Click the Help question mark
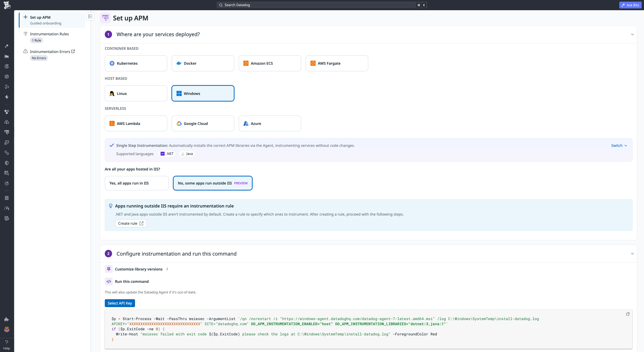644x352 pixels. click(x=7, y=345)
